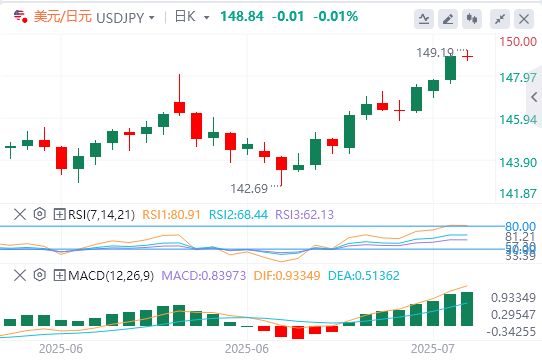Click the tall green candle below 149.19
This screenshot has height=361, width=542.
[x=450, y=68]
